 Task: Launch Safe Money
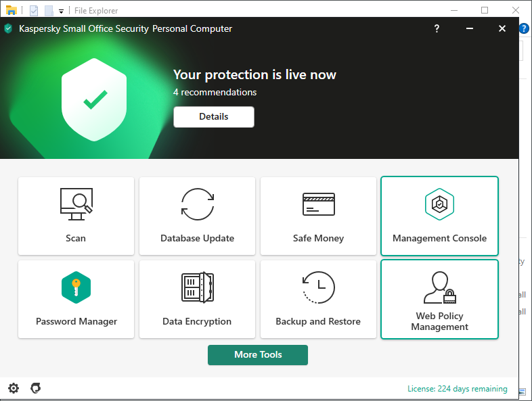[318, 216]
